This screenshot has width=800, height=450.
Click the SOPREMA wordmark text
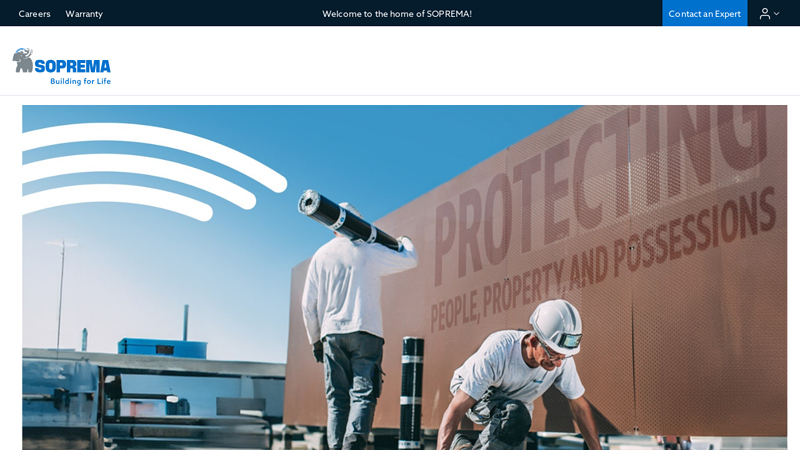[x=74, y=66]
